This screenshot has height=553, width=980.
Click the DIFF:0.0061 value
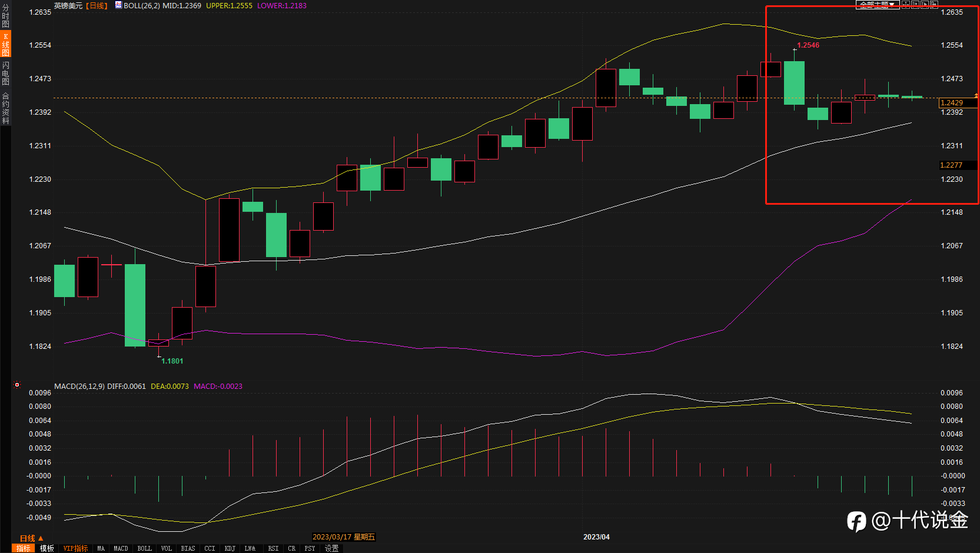(x=127, y=387)
